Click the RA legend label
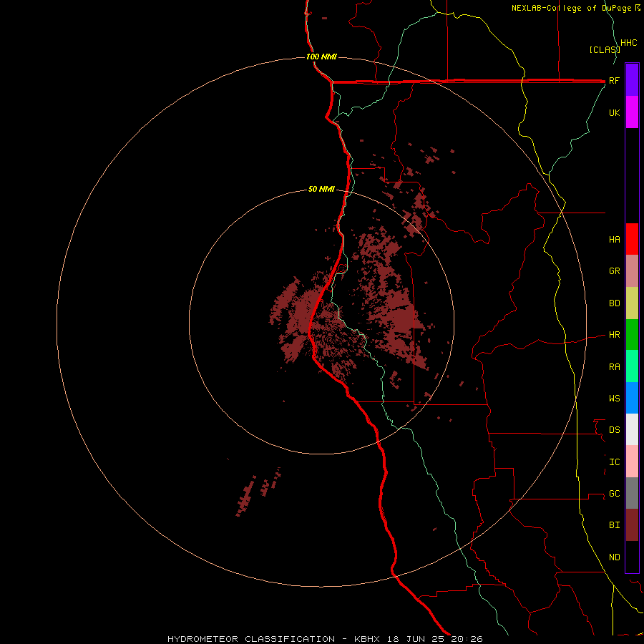Image resolution: width=644 pixels, height=644 pixels. 615,366
